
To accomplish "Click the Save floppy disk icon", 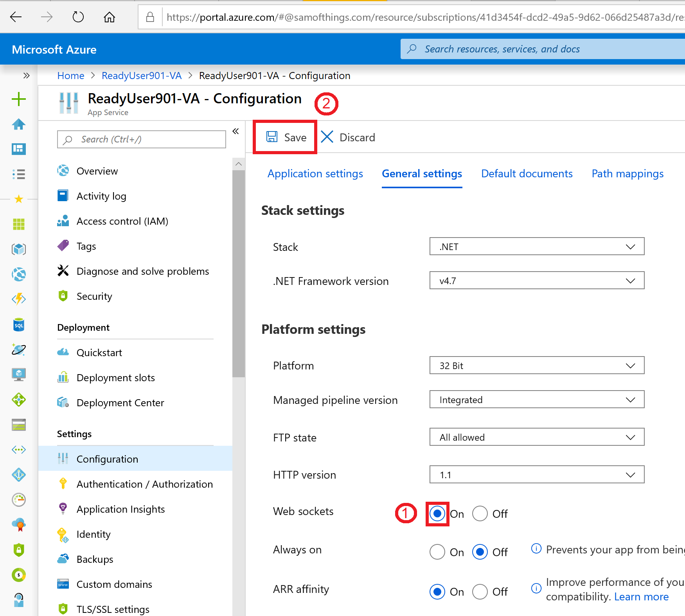I will pyautogui.click(x=272, y=137).
